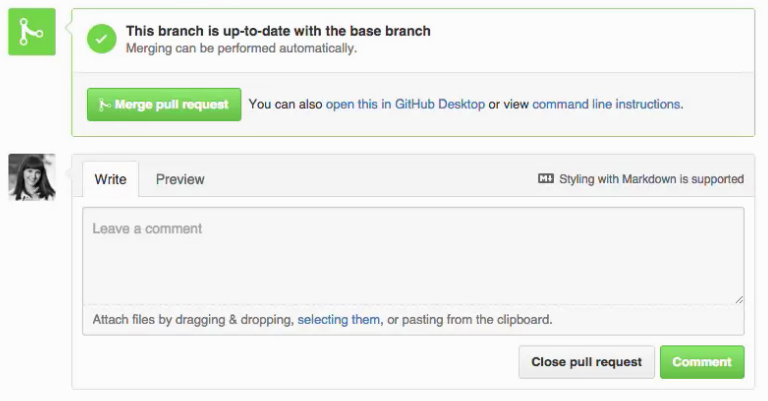Open Styling with Markdown is supported link

[651, 179]
